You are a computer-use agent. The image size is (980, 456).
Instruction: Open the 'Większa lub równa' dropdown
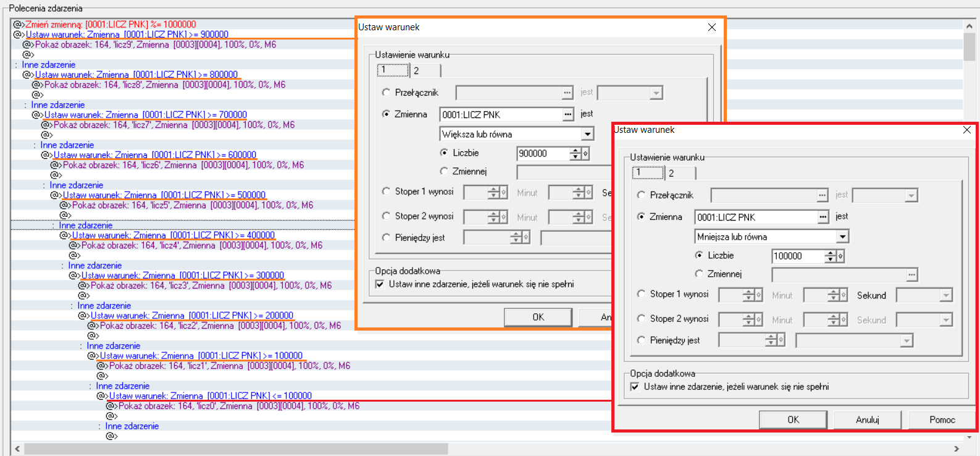[x=587, y=134]
